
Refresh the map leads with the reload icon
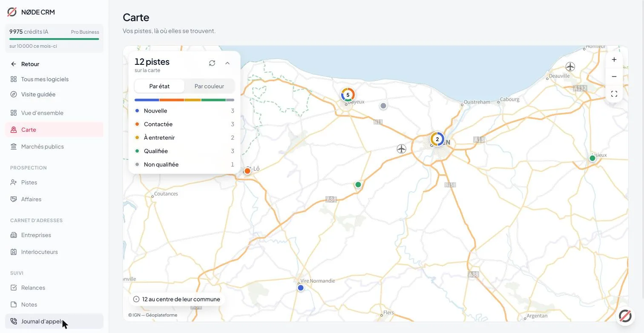(212, 63)
